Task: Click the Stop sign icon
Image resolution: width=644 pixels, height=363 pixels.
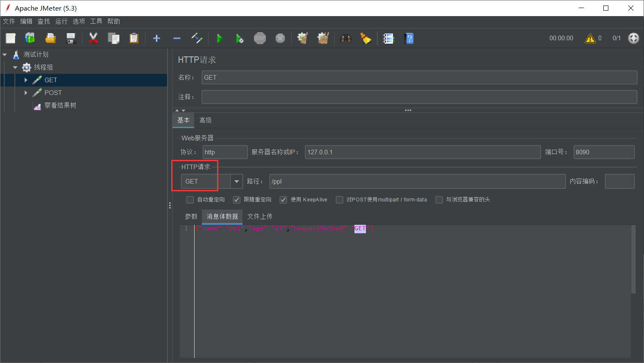Action: (x=260, y=38)
